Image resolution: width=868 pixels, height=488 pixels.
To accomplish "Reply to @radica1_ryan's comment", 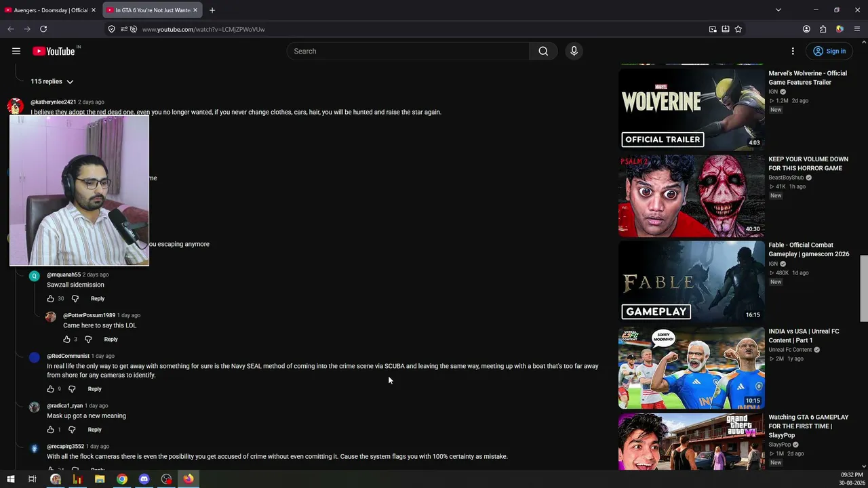I will coord(94,430).
